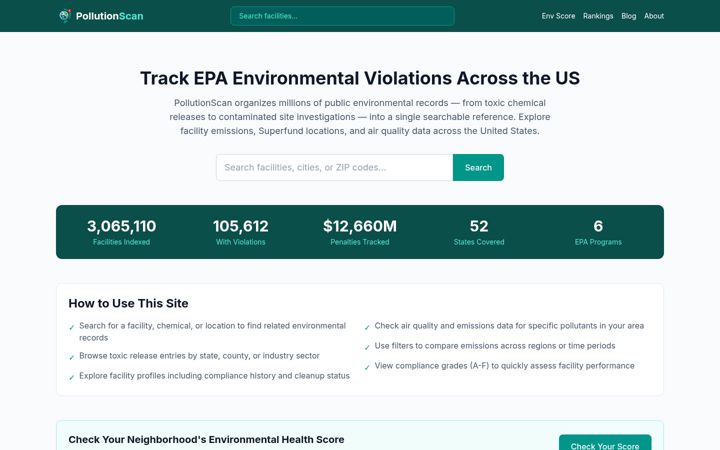
Task: Go to the Rankings page
Action: (598, 16)
